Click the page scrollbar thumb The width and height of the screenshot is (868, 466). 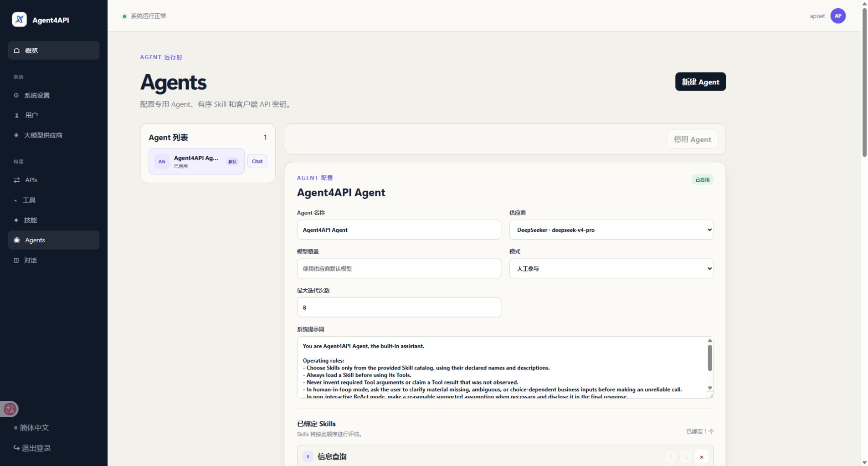coord(864,82)
